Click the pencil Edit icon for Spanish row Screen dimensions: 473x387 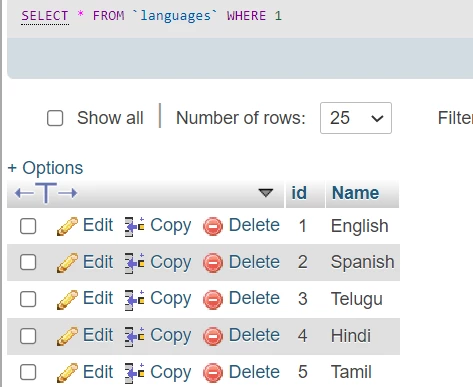pos(67,262)
